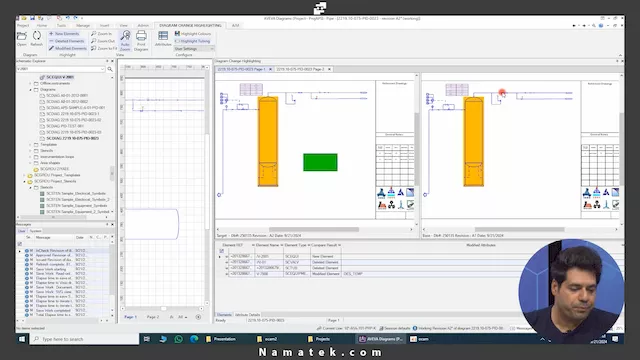640x360 pixels.
Task: Open the Attribute Details tab
Action: coord(247,315)
